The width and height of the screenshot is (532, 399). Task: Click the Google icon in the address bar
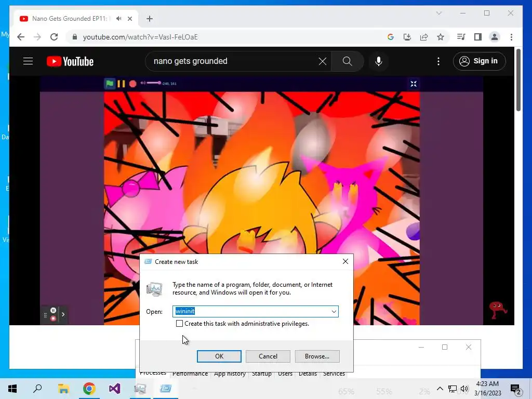[x=391, y=37]
